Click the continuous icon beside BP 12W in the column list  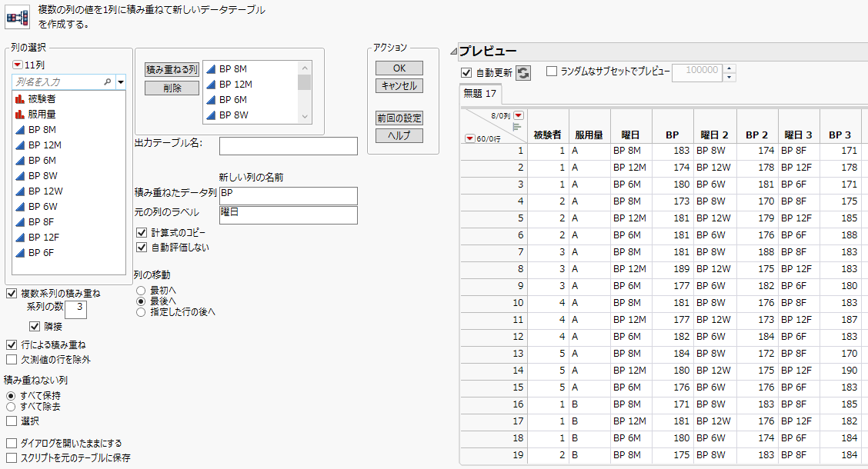(19, 191)
